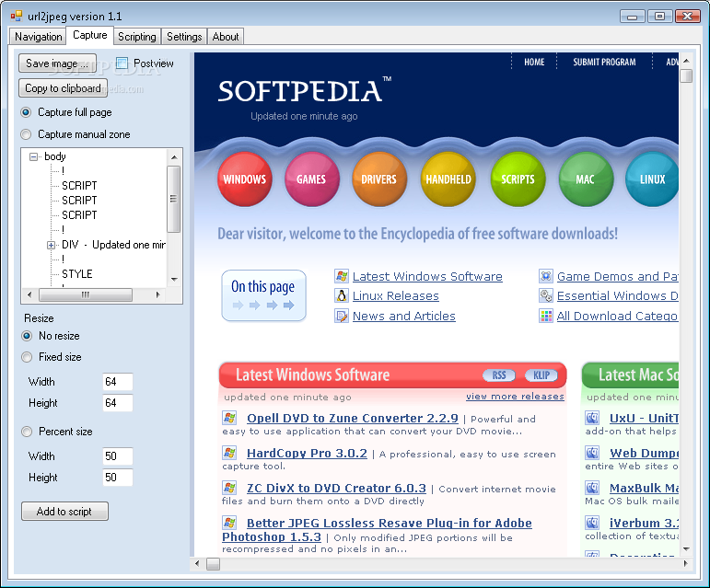Open the Navigation tab
Viewport: 710px width, 588px height.
[38, 37]
